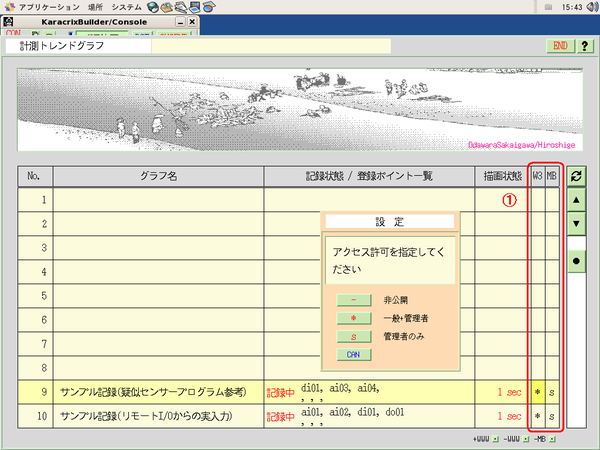Click the point list 'ai01, ai02, di01, do01'
600x450 pixels.
click(x=352, y=412)
